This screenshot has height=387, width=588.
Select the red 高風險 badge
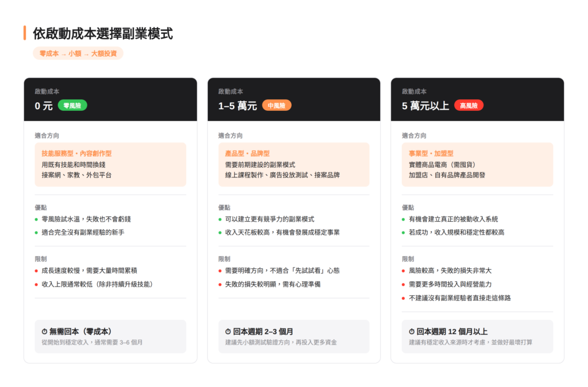[x=469, y=106]
